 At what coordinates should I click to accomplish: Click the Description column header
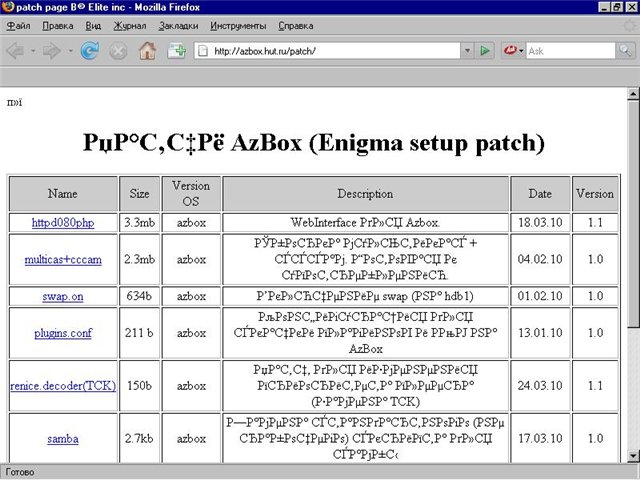(365, 193)
